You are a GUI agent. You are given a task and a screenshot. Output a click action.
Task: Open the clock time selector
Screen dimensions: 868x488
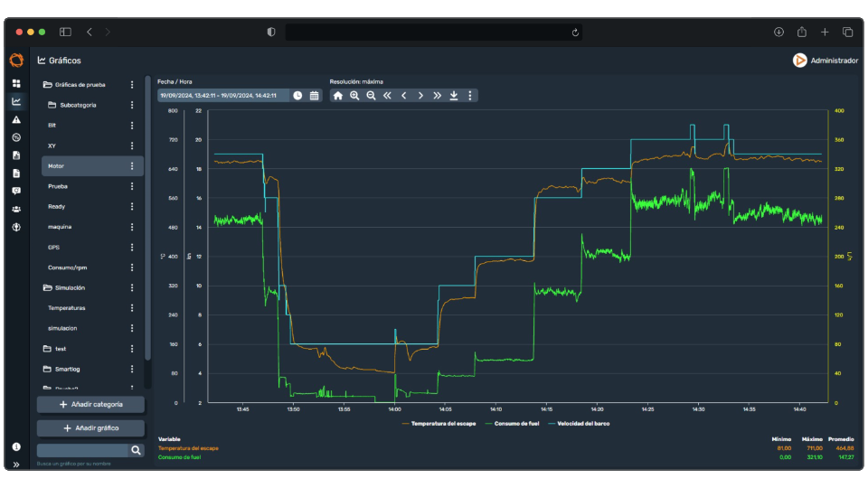point(297,96)
